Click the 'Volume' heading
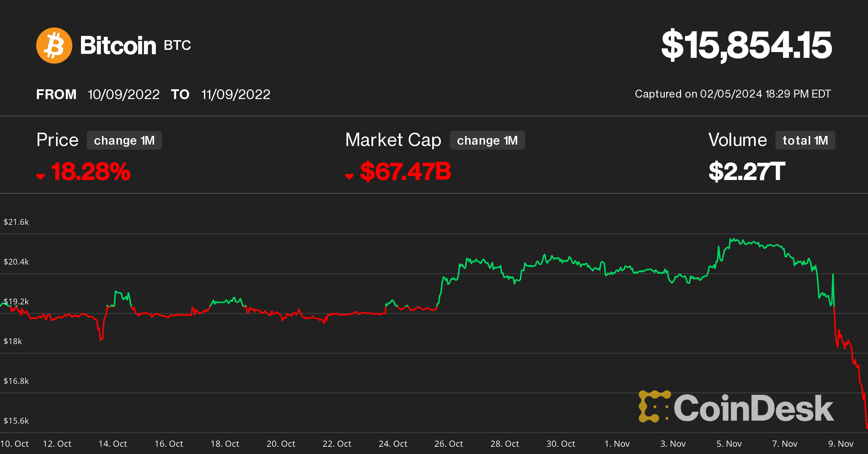The width and height of the screenshot is (868, 454). coord(738,140)
